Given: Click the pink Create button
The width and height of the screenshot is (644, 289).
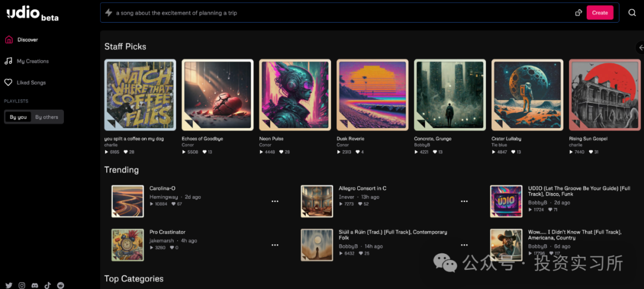Looking at the screenshot, I should coord(600,13).
